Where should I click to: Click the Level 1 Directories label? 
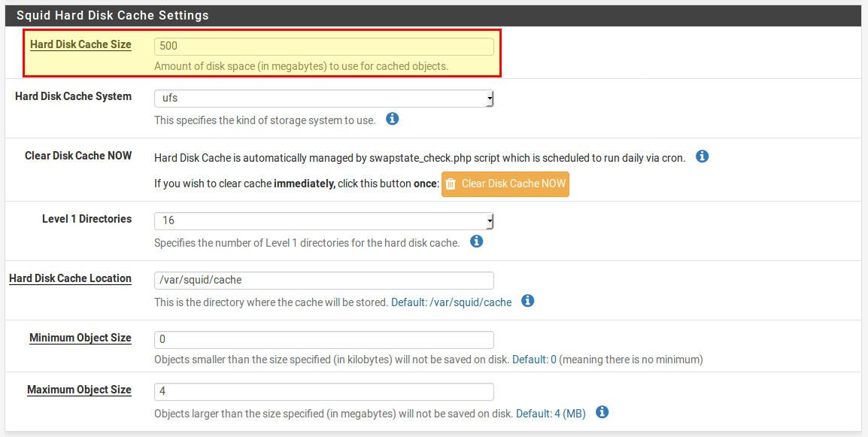click(86, 219)
